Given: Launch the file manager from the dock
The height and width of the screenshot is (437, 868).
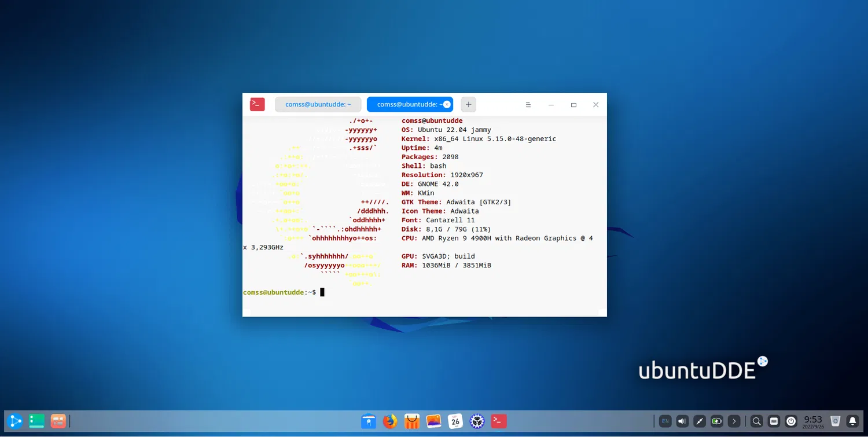Looking at the screenshot, I should [x=369, y=421].
